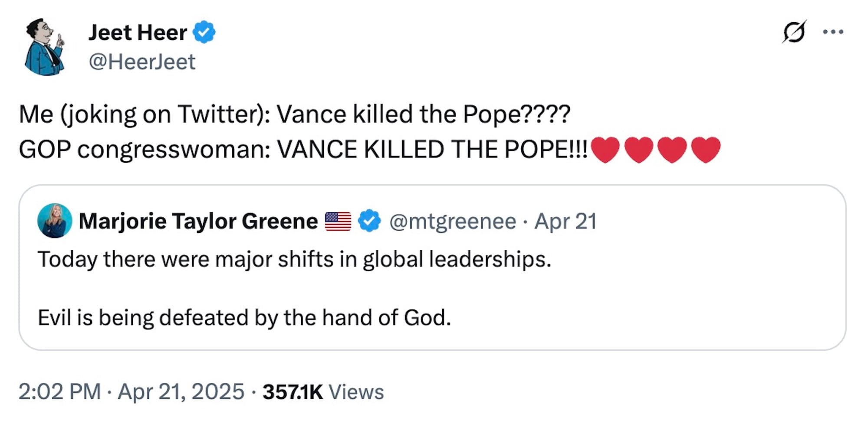Open the @HeerJeet handle link

pyautogui.click(x=142, y=62)
